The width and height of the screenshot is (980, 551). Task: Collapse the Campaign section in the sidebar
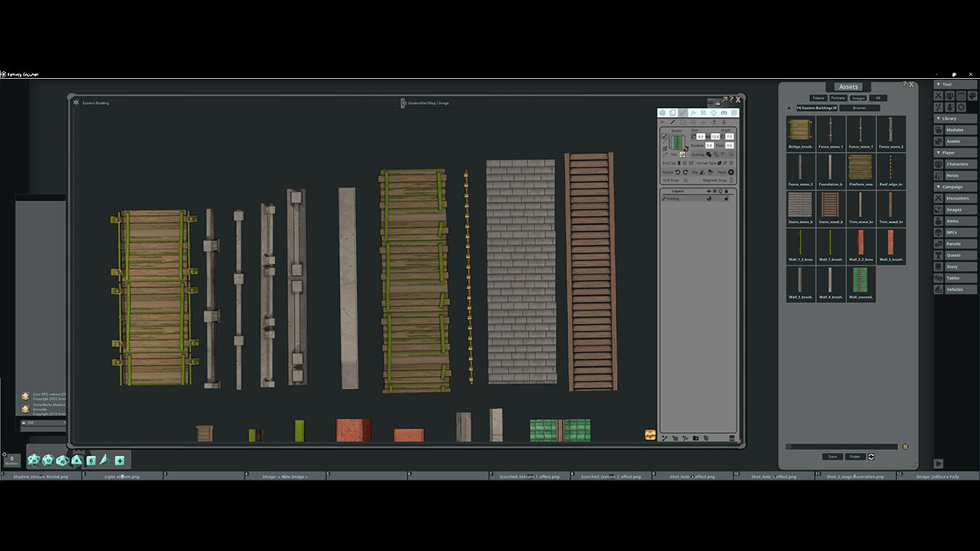(940, 186)
